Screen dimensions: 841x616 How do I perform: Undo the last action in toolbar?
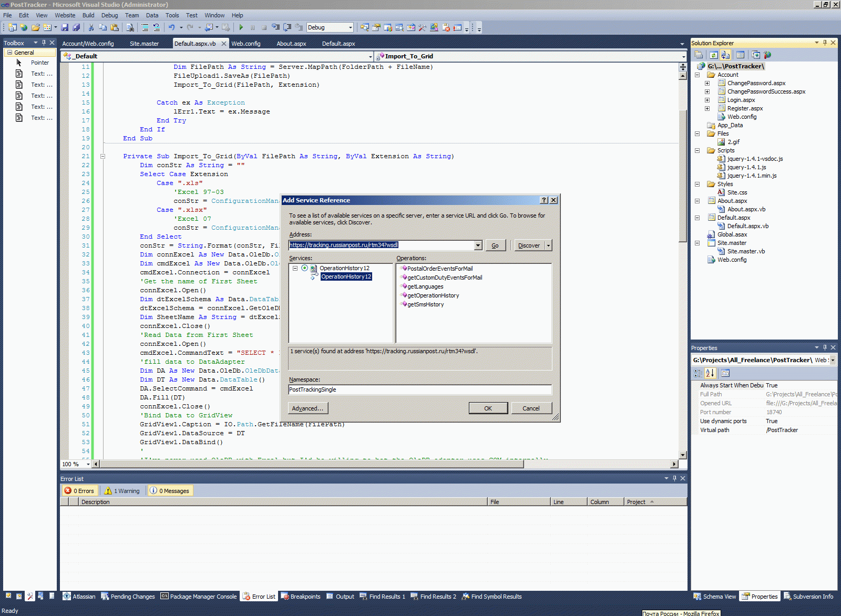[171, 27]
